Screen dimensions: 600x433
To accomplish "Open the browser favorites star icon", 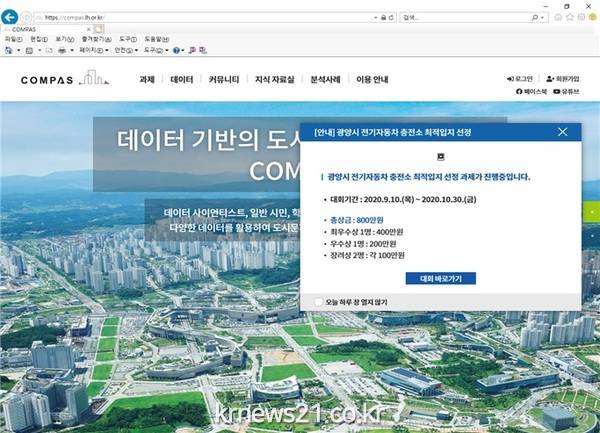I will tap(568, 19).
